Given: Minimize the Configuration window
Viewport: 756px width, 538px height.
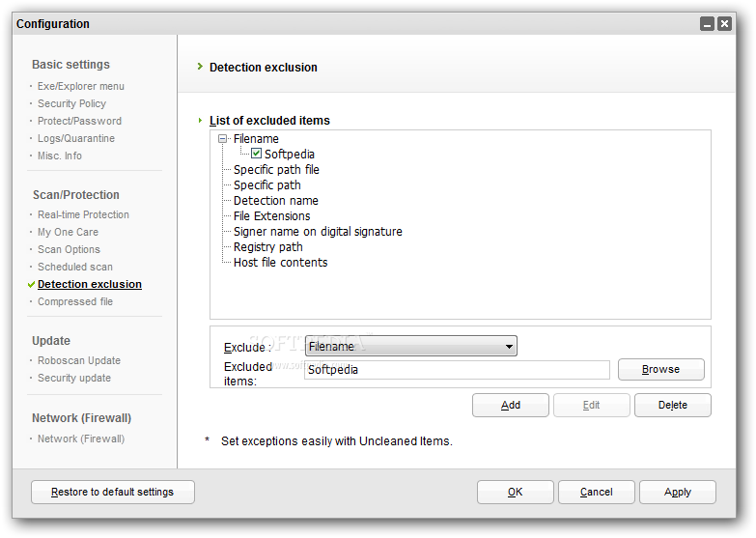Looking at the screenshot, I should tap(708, 23).
